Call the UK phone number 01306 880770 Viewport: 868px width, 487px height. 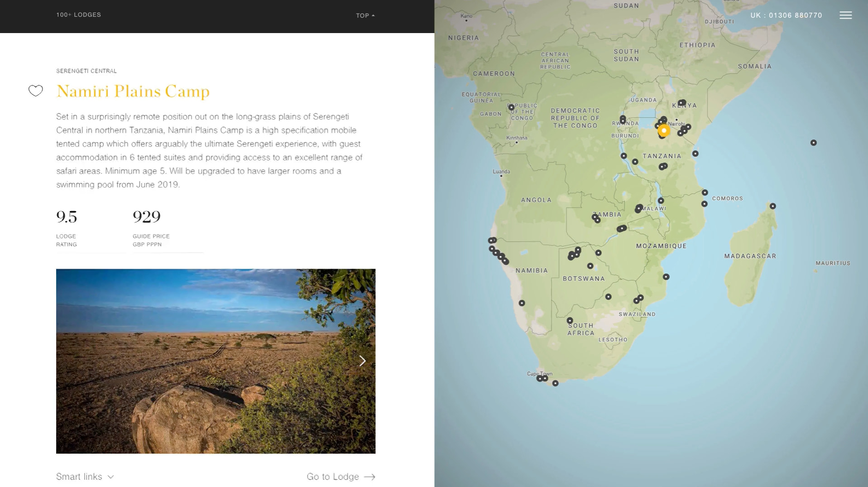(786, 15)
